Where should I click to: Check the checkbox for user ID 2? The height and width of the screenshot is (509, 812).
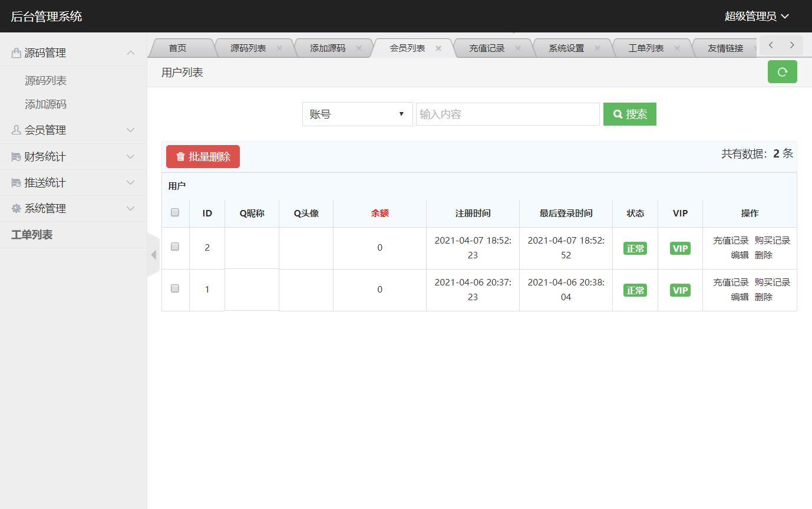coord(175,247)
